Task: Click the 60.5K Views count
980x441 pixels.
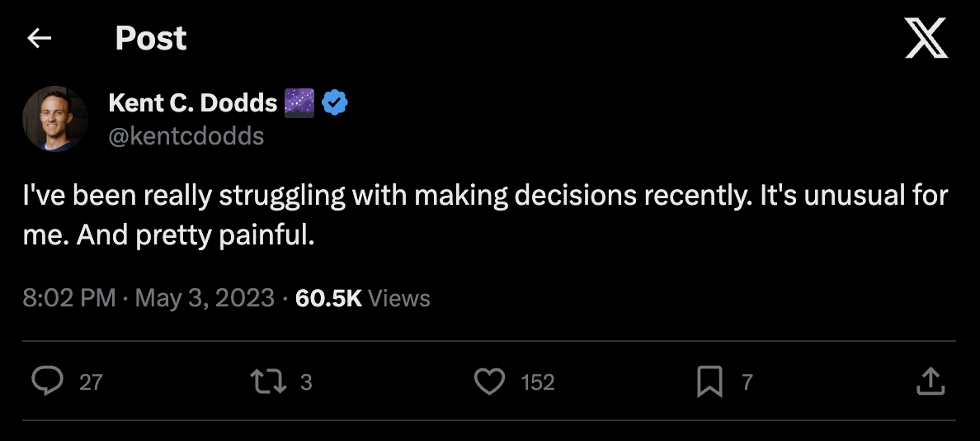Action: click(x=362, y=298)
